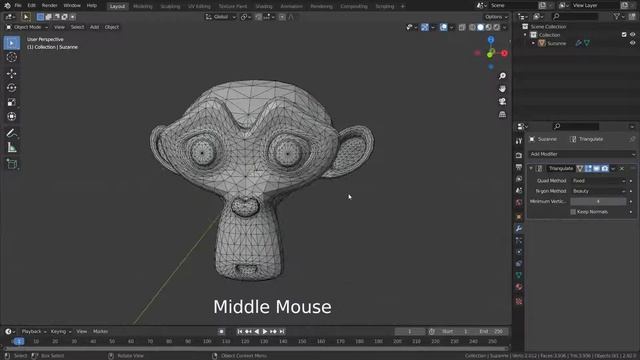
Task: Toggle camera view icon in viewport
Action: 502,101
